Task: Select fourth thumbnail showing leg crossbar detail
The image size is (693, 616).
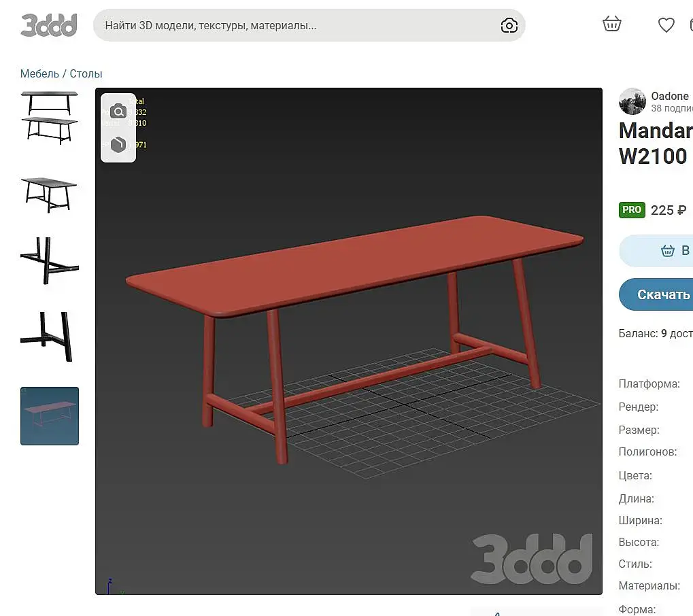Action: (x=50, y=337)
